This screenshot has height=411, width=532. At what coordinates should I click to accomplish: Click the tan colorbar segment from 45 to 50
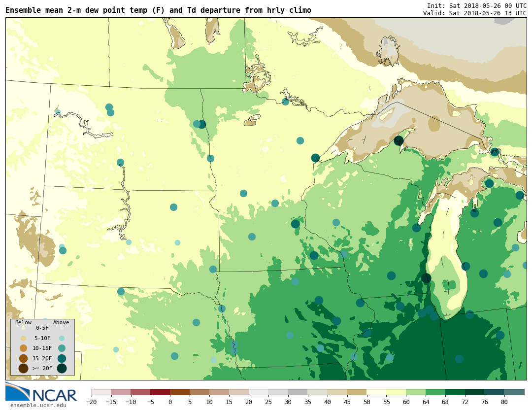pyautogui.click(x=357, y=392)
